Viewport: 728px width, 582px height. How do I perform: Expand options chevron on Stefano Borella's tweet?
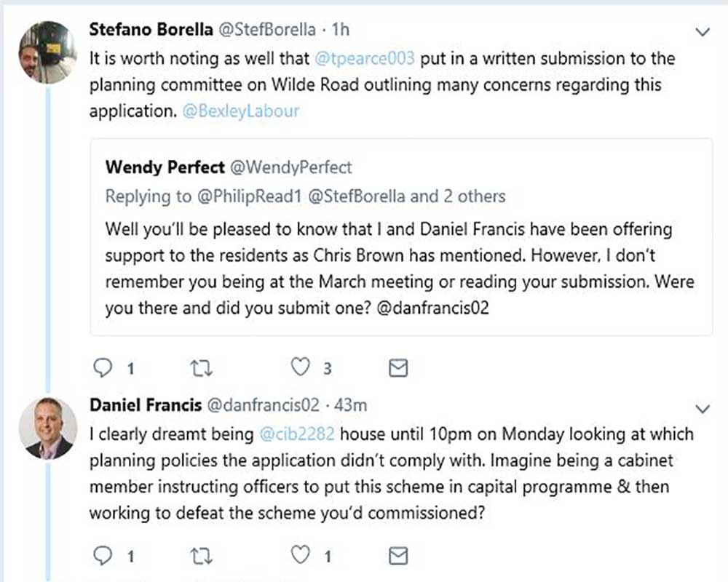click(x=703, y=32)
